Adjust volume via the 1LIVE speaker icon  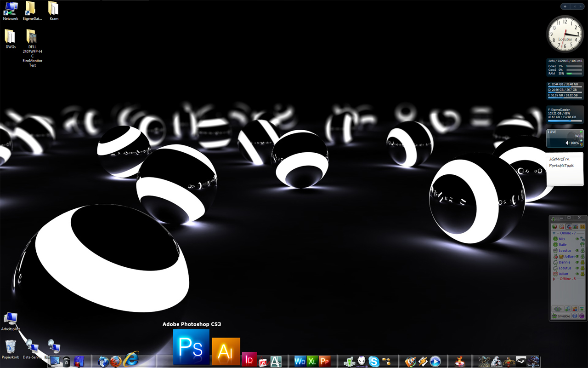coord(568,143)
